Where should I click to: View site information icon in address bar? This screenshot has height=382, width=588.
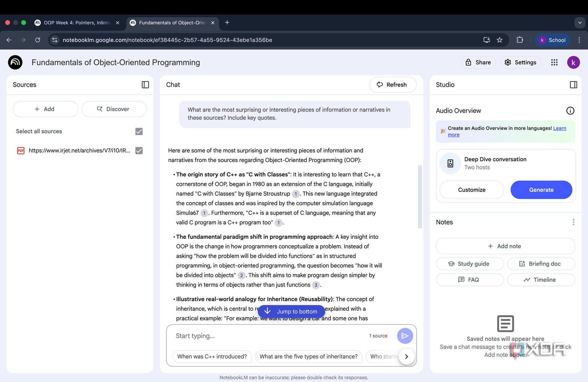(x=55, y=40)
